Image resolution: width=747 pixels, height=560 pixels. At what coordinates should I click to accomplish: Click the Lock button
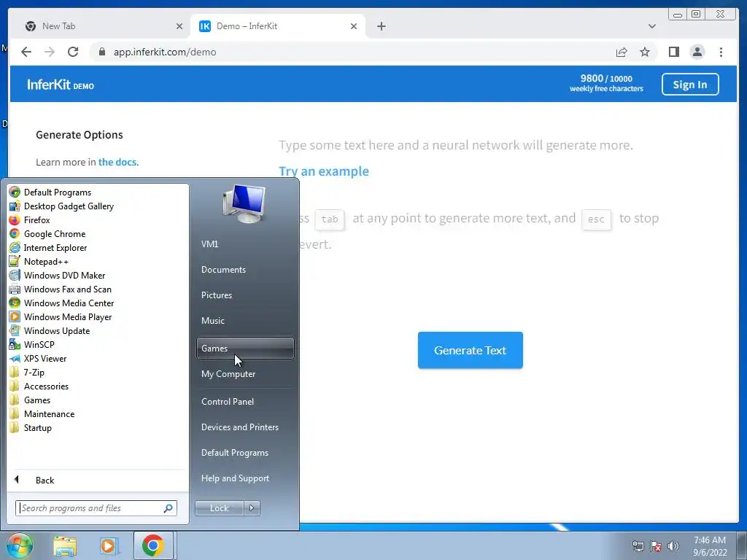click(x=219, y=508)
